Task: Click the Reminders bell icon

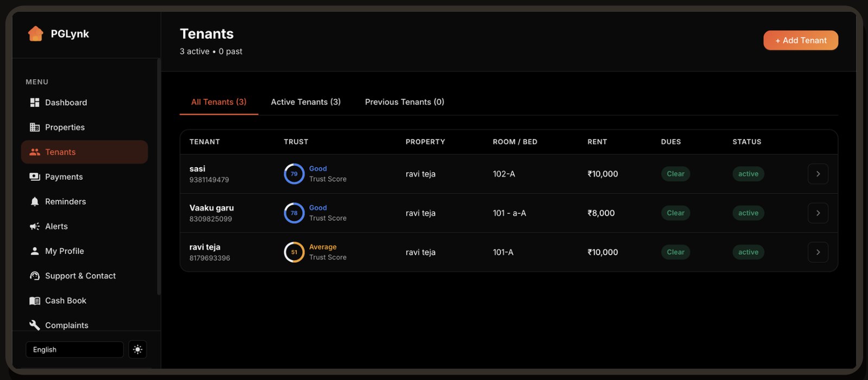Action: point(35,201)
